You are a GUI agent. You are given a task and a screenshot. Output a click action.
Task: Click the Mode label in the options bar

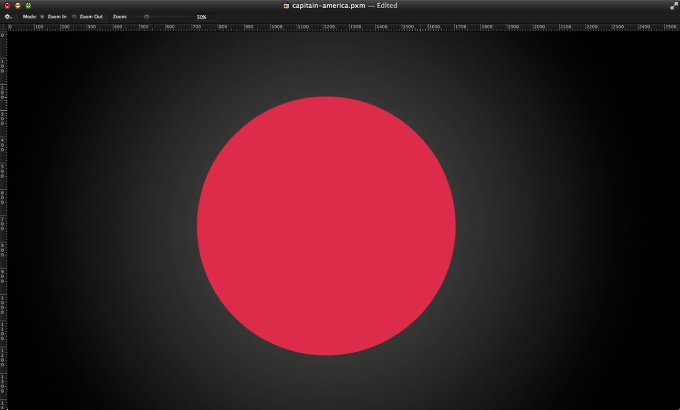click(x=29, y=17)
